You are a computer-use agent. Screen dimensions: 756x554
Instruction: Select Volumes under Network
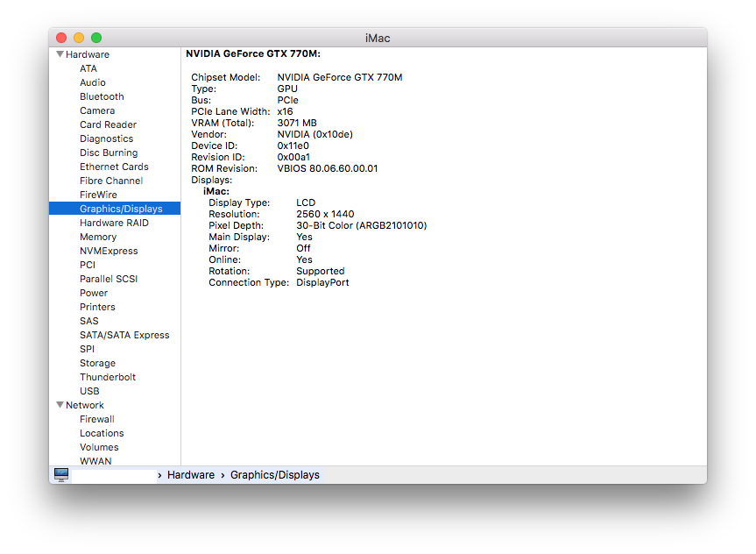pyautogui.click(x=99, y=447)
